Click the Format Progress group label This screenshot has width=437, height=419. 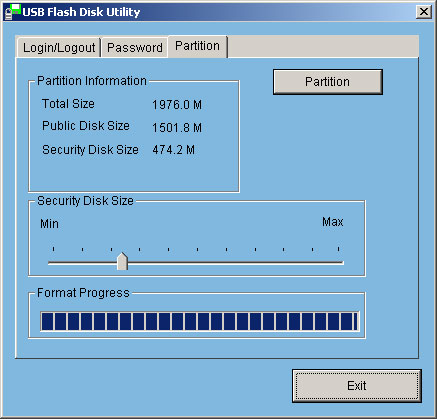pos(83,293)
